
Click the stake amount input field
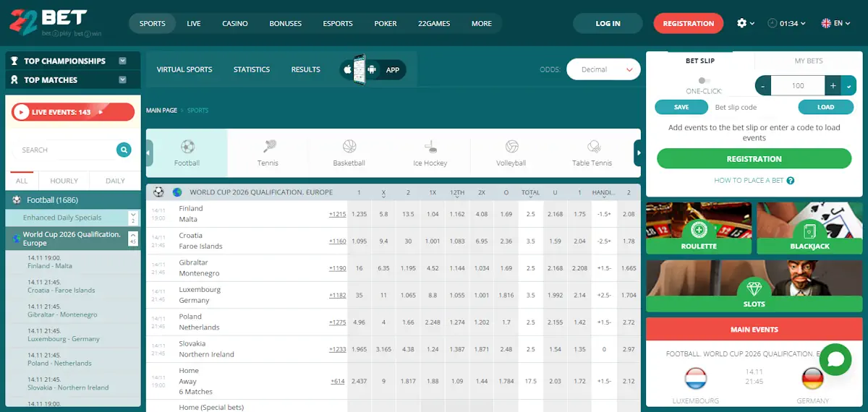798,86
